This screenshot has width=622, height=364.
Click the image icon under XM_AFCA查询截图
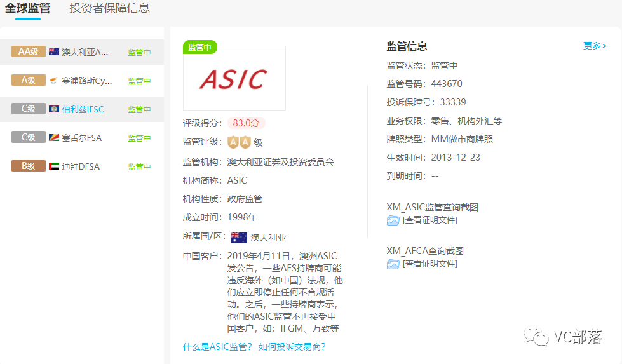click(x=393, y=264)
